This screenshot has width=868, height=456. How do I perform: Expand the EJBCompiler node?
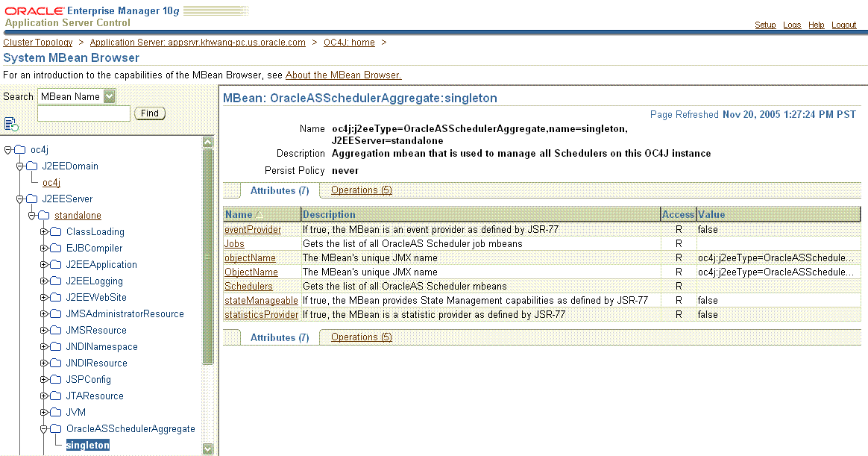pyautogui.click(x=44, y=249)
